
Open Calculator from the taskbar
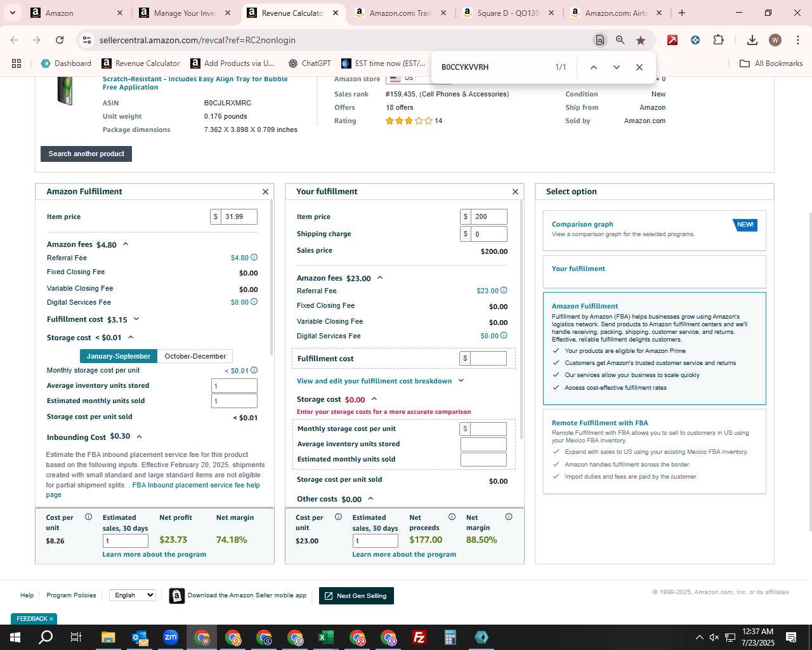click(450, 637)
